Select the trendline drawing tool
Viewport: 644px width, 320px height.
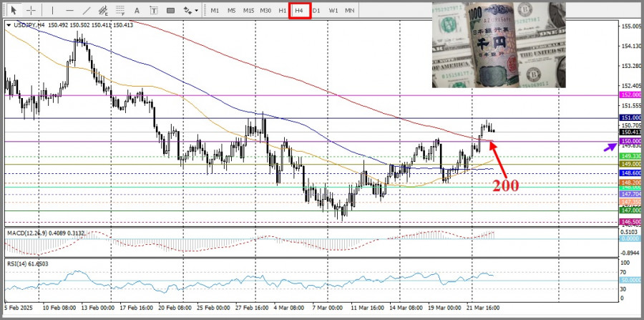click(x=87, y=11)
